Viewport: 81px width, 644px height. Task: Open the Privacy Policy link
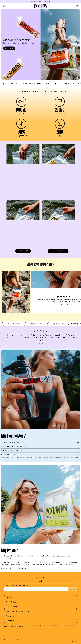[73, 641]
